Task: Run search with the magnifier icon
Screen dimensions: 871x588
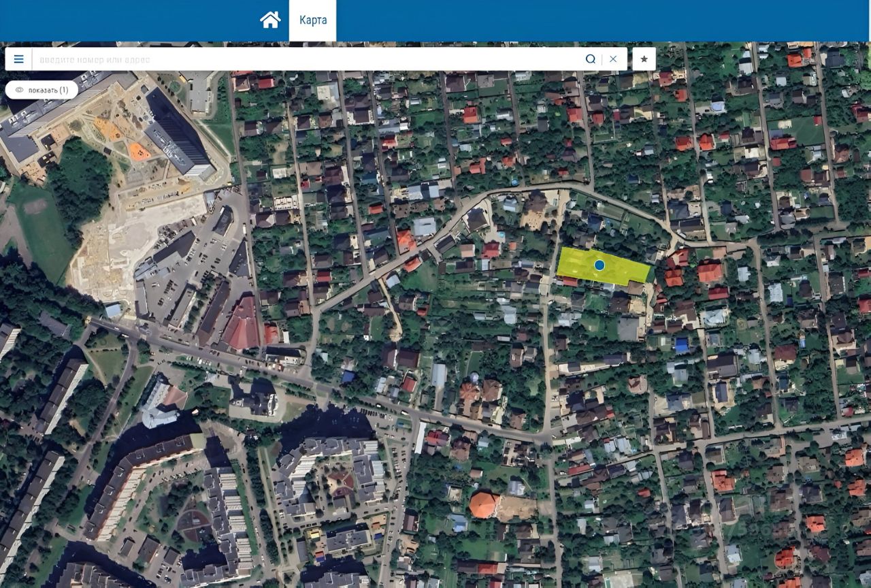Action: click(x=591, y=59)
